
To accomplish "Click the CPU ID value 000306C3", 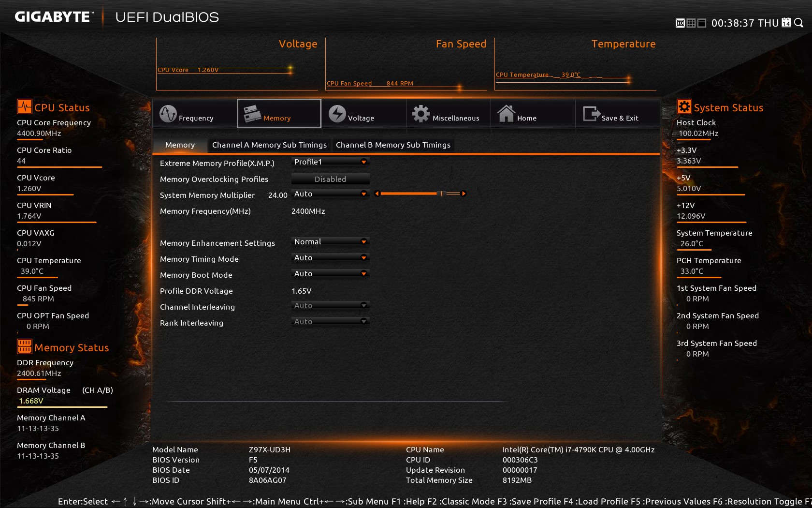I will coord(520,460).
